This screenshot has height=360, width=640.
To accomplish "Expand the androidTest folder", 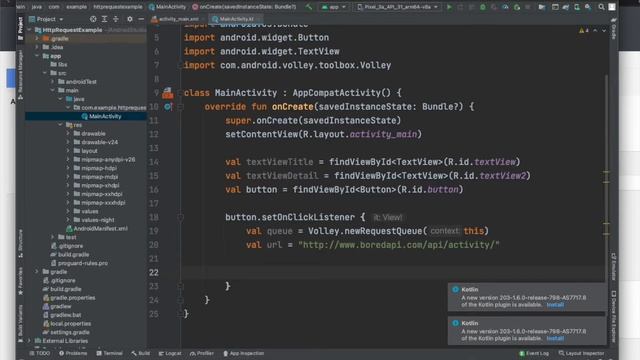I will [52, 82].
